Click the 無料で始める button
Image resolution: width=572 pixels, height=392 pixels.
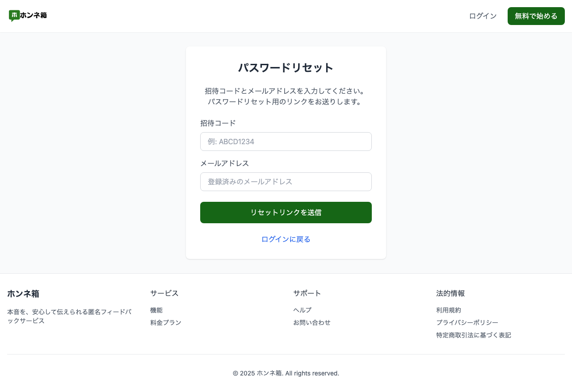click(536, 16)
